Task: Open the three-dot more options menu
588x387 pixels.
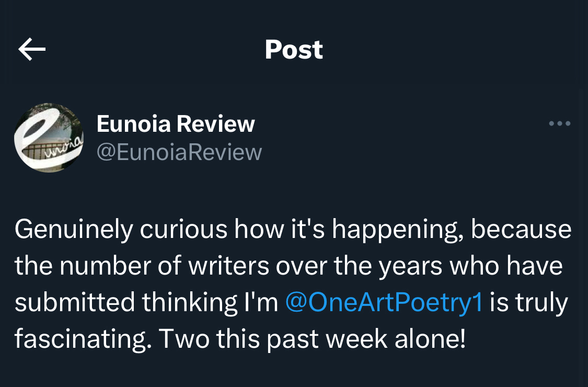Action: pyautogui.click(x=560, y=124)
